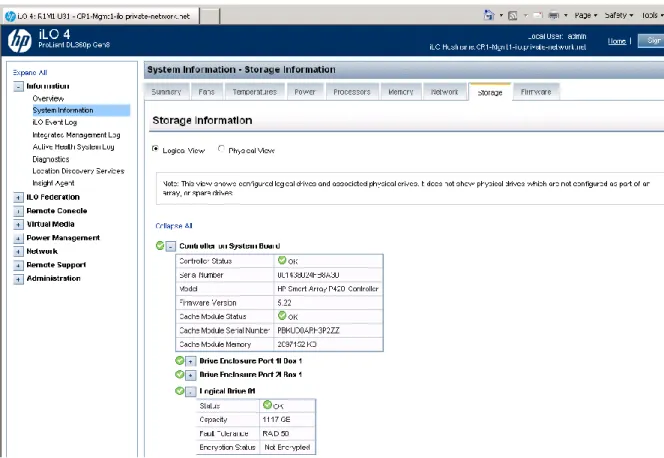The width and height of the screenshot is (664, 458).
Task: Expand the Power Management section
Action: click(x=18, y=238)
